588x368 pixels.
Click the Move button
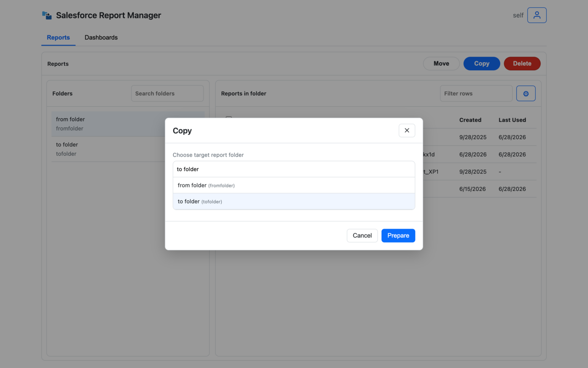(441, 63)
